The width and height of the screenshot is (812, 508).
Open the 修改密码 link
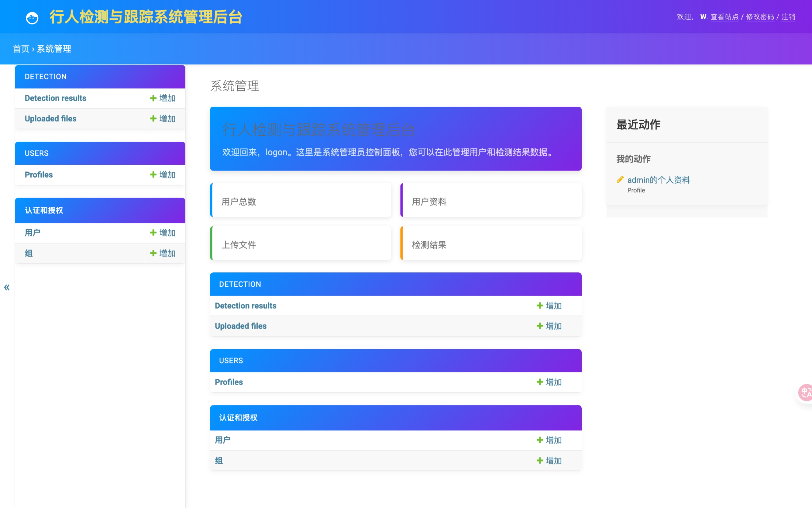coord(760,17)
